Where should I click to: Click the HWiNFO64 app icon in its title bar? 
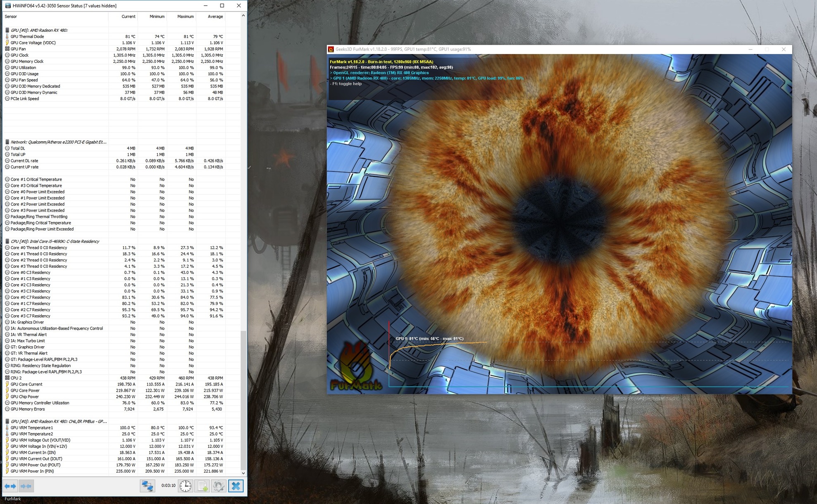(7, 6)
